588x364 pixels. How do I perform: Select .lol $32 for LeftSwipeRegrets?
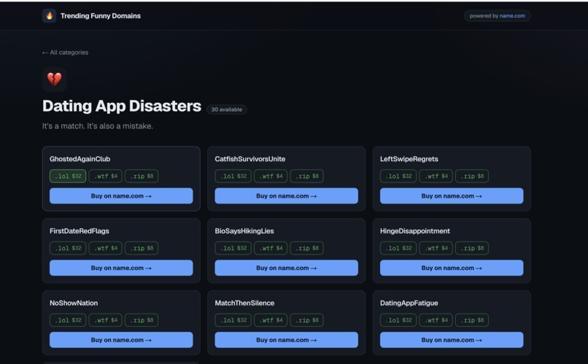pyautogui.click(x=398, y=177)
